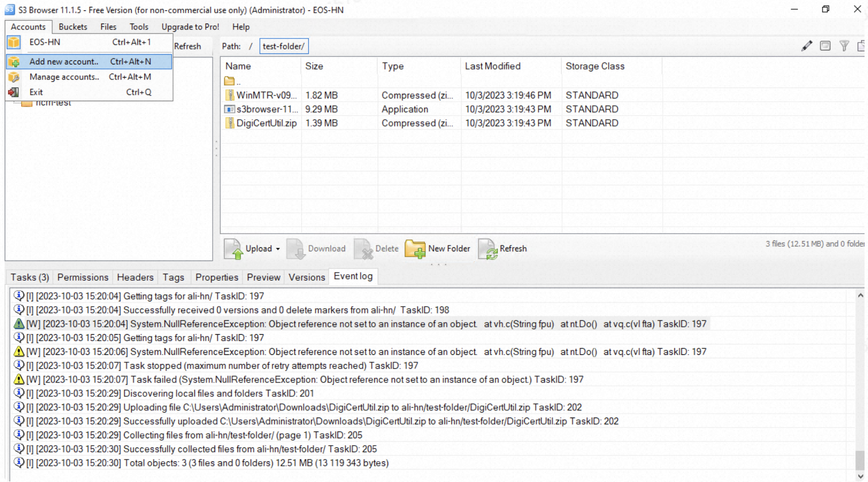Expand the Upload dropdown arrow
The width and height of the screenshot is (868, 482).
(278, 249)
